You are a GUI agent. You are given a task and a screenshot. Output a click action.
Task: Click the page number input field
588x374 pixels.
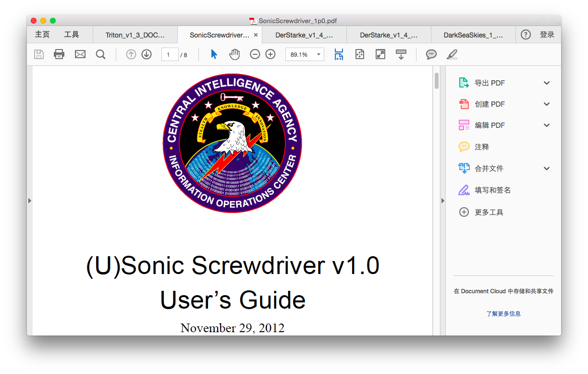coord(170,55)
